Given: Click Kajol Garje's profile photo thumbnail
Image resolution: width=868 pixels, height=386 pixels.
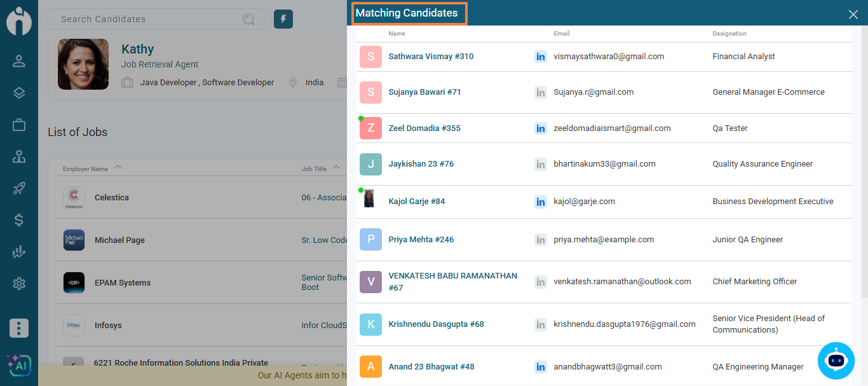Looking at the screenshot, I should tap(369, 200).
